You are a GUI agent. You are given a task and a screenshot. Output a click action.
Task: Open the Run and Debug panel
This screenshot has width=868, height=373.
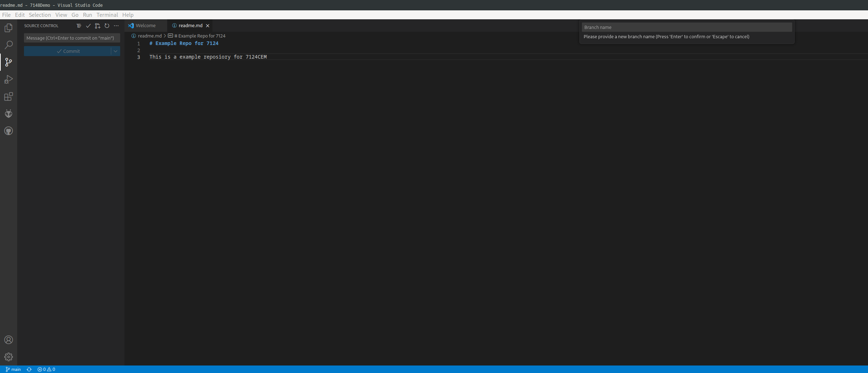point(8,79)
